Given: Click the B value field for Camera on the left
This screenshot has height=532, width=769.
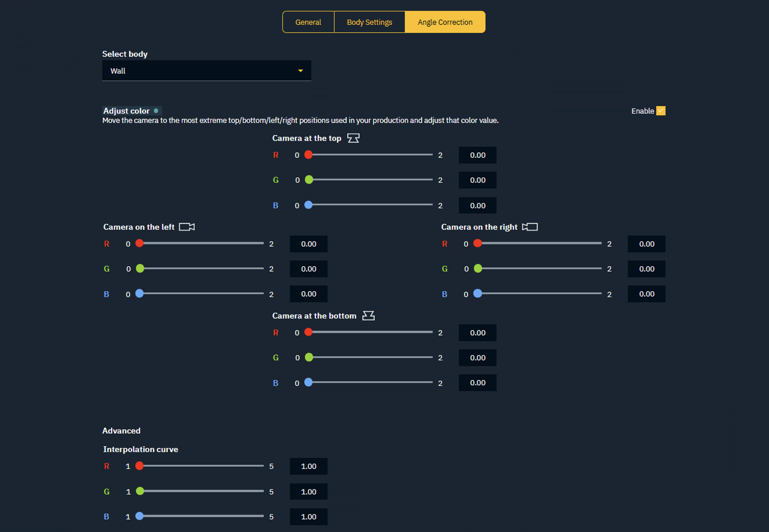Looking at the screenshot, I should tap(308, 294).
